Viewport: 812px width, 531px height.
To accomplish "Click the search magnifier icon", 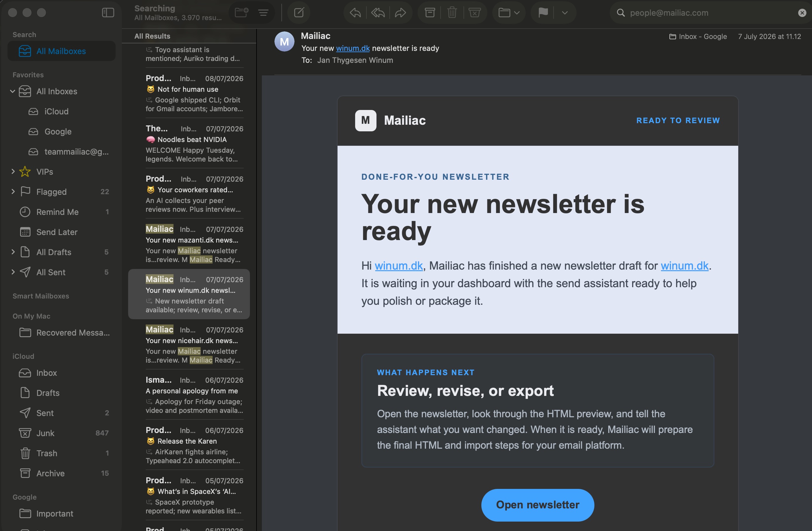I will point(620,13).
